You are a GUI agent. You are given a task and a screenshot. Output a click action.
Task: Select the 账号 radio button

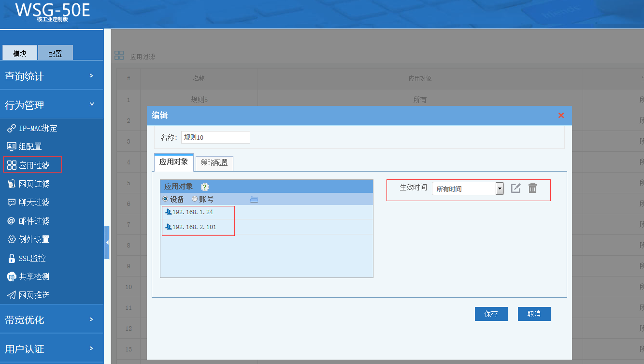(195, 199)
